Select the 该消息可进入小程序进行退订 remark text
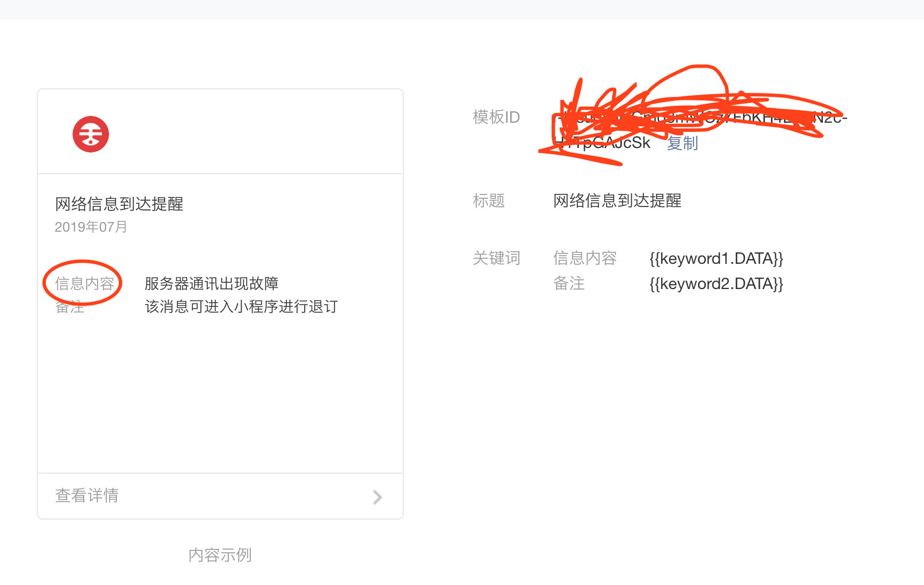 coord(241,307)
